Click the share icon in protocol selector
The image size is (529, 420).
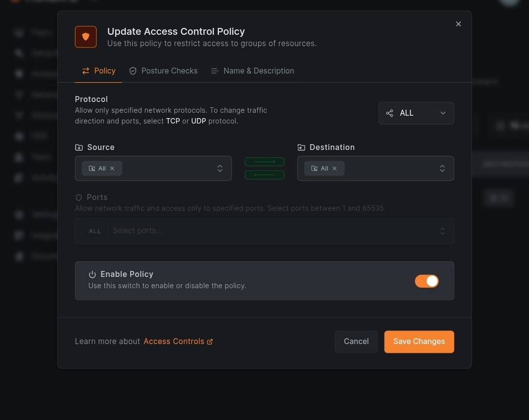pyautogui.click(x=389, y=113)
